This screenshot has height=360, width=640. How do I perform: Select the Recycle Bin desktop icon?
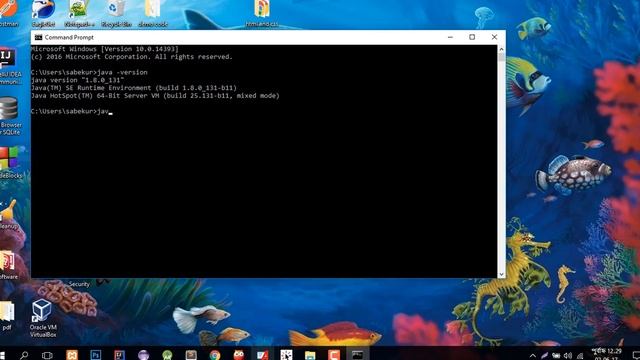click(116, 13)
